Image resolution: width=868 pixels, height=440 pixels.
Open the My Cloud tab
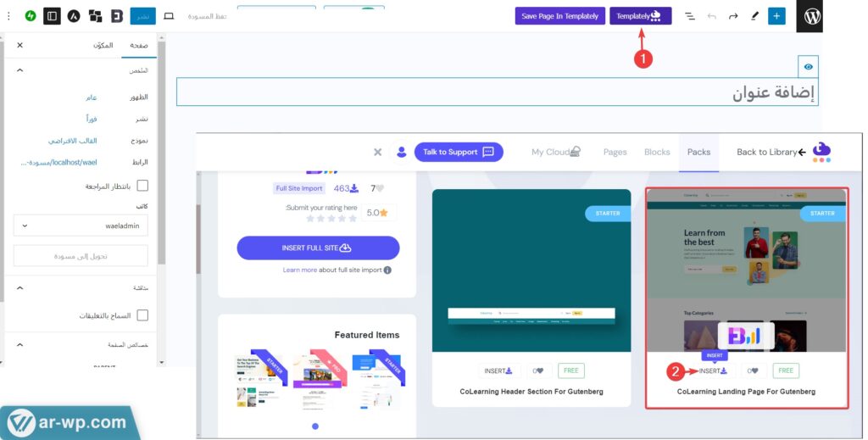pos(556,153)
